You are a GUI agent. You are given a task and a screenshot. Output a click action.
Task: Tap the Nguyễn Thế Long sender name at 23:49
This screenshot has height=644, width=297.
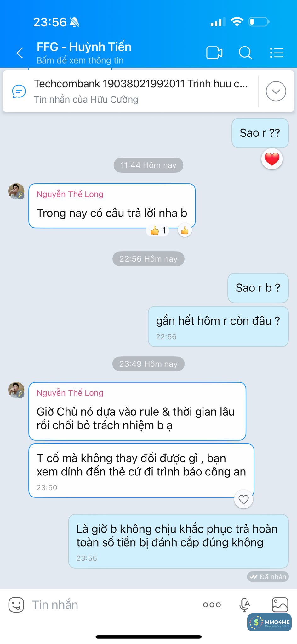click(x=70, y=393)
